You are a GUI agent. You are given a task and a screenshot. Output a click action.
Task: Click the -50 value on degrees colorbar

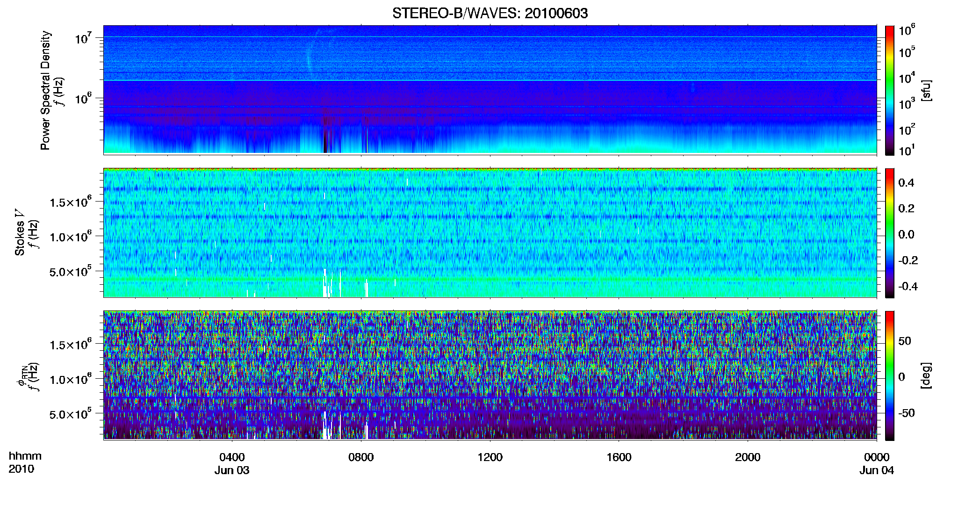[x=907, y=413]
